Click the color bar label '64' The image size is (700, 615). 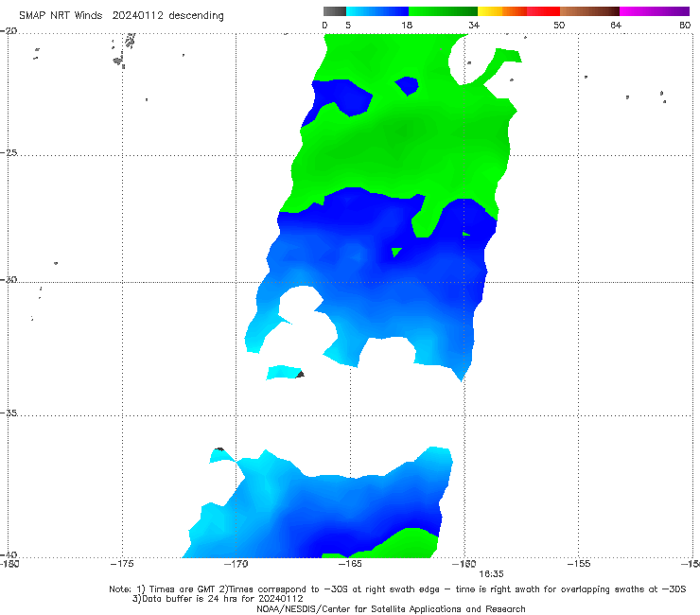pyautogui.click(x=616, y=25)
